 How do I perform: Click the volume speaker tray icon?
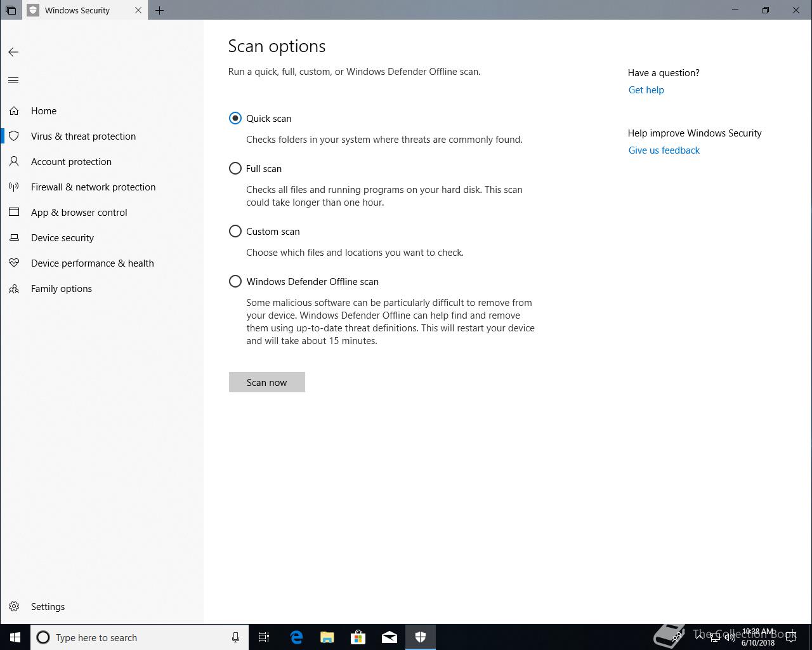click(730, 637)
